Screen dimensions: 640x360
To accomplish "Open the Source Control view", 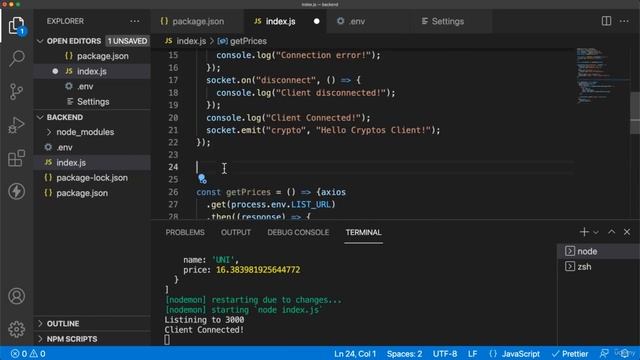I will (x=16, y=91).
